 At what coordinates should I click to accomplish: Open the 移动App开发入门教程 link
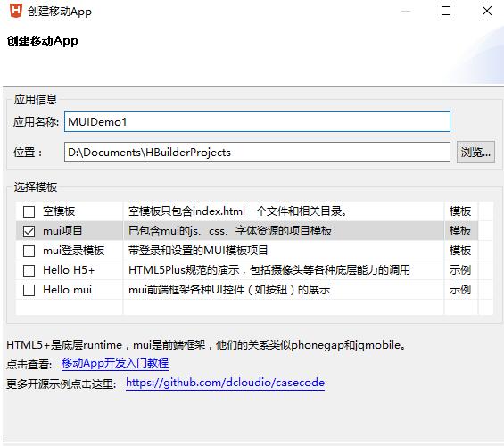(115, 363)
